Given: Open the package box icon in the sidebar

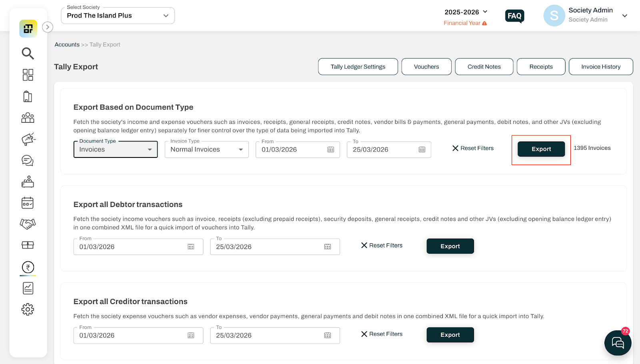Looking at the screenshot, I should pyautogui.click(x=28, y=245).
